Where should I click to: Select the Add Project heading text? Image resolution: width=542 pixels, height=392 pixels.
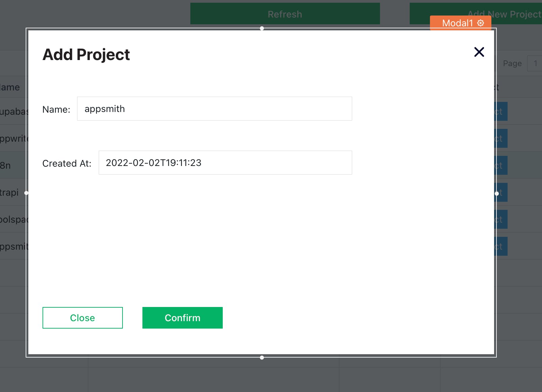pyautogui.click(x=86, y=55)
